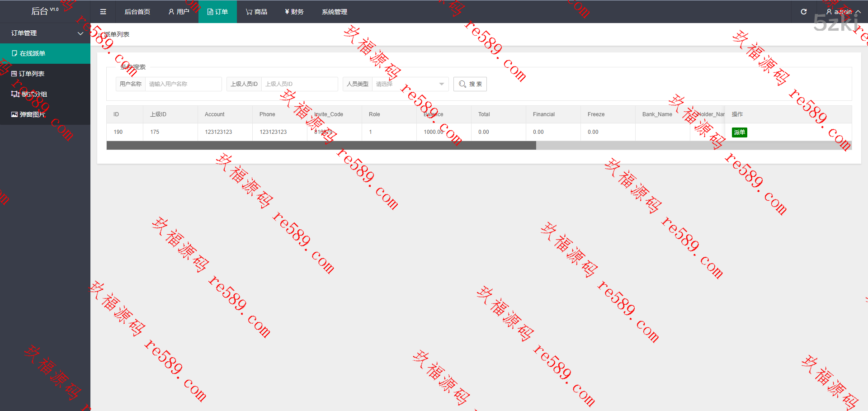Open 系统管理 in the top navigation
This screenshot has width=868, height=411.
click(x=334, y=12)
